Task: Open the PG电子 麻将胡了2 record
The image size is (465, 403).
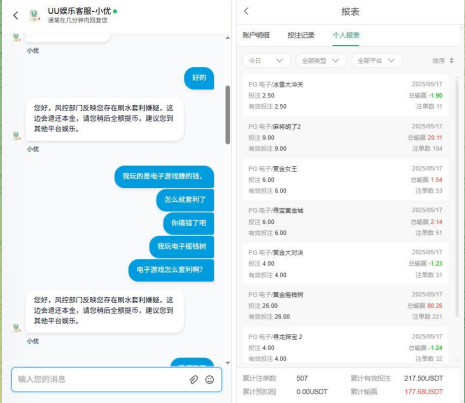Action: (345, 137)
